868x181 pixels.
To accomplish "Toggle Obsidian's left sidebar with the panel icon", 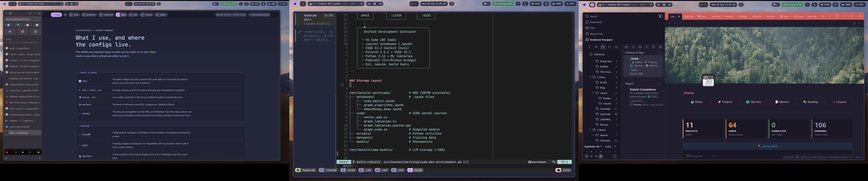I will tap(660, 16).
